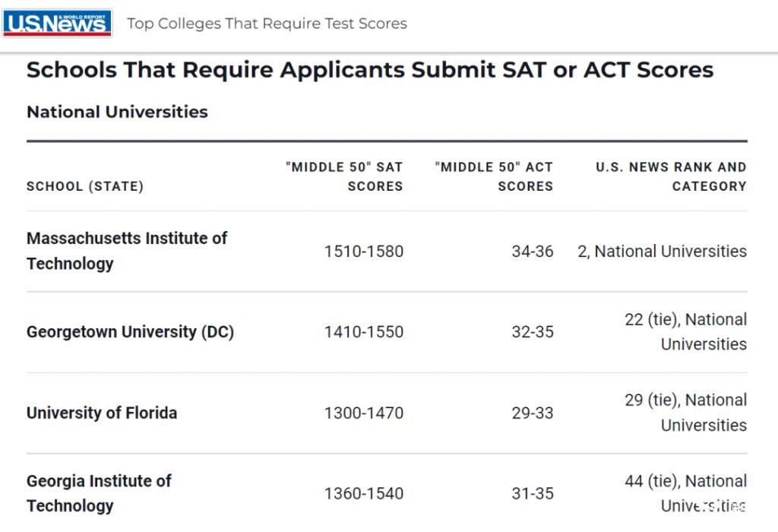This screenshot has width=778, height=532.
Task: Open the Massachusetts Institute of Technology link
Action: click(x=127, y=251)
